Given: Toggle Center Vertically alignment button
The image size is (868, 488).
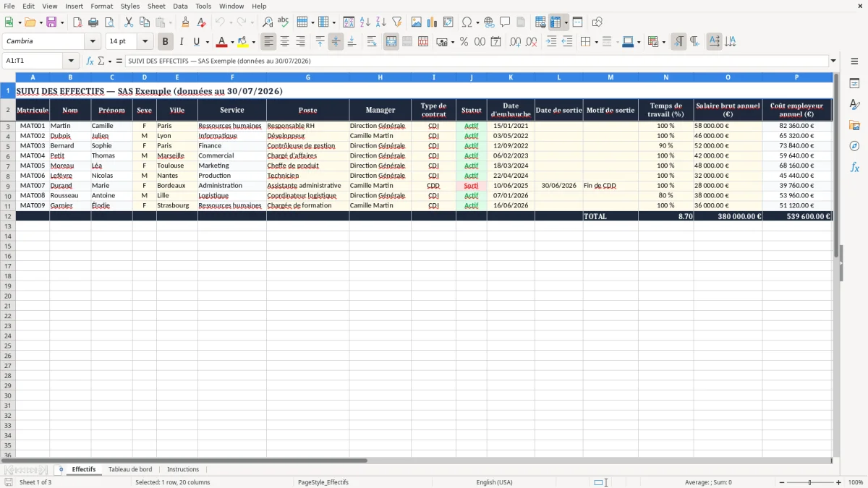Looking at the screenshot, I should (x=336, y=42).
